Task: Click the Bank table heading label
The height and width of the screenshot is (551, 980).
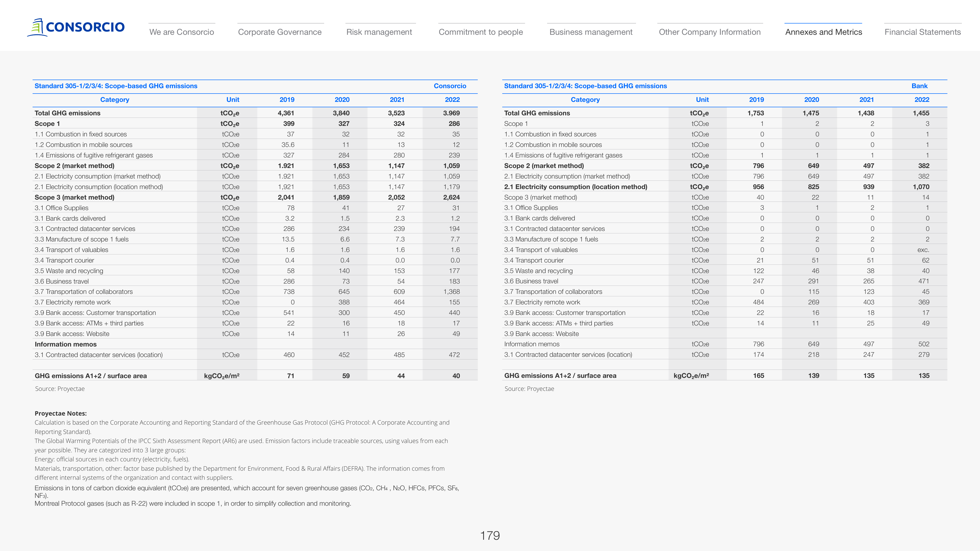Action: click(919, 86)
